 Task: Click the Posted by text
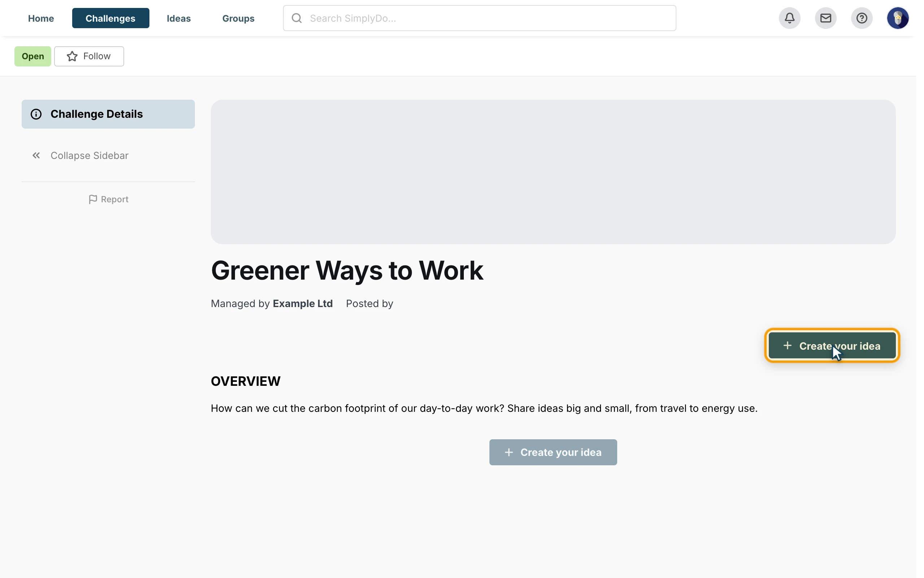(369, 303)
